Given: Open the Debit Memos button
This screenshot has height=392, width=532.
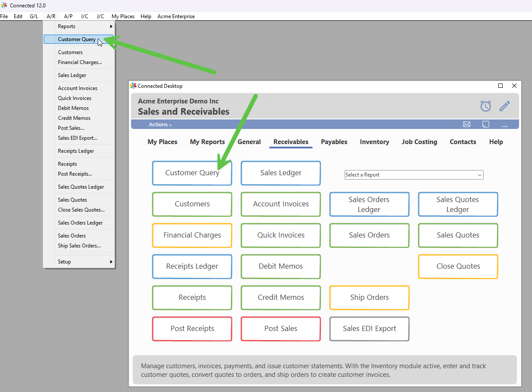Looking at the screenshot, I should pos(281,267).
